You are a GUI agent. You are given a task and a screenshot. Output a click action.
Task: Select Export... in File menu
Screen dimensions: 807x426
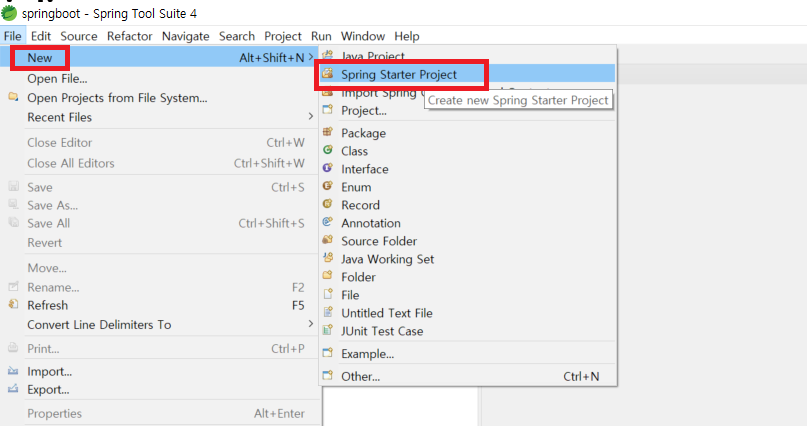pos(160,389)
